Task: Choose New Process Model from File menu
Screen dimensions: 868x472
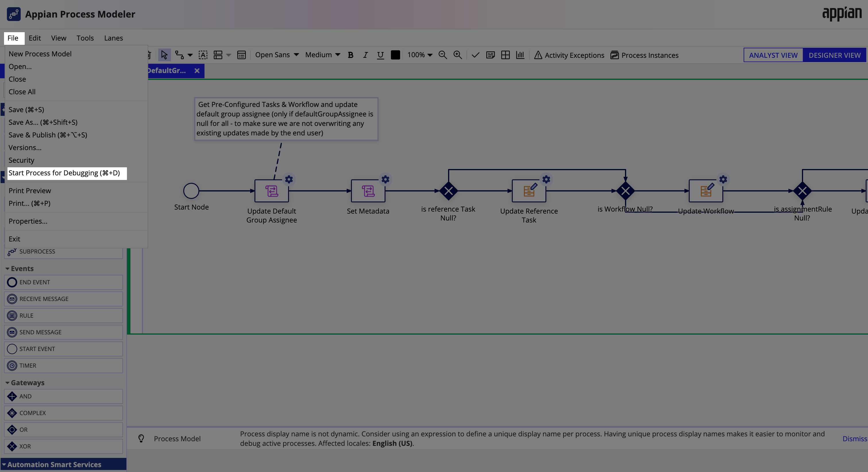Action: 76,54
